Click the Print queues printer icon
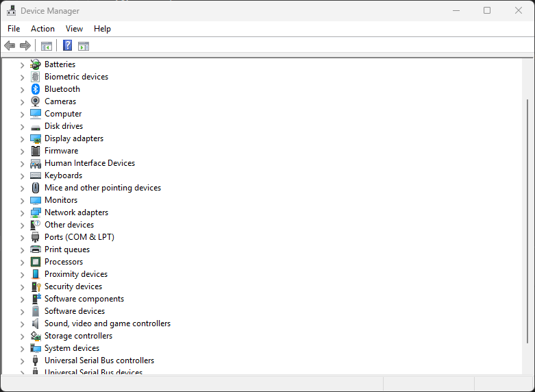The height and width of the screenshot is (392, 535). click(x=36, y=249)
